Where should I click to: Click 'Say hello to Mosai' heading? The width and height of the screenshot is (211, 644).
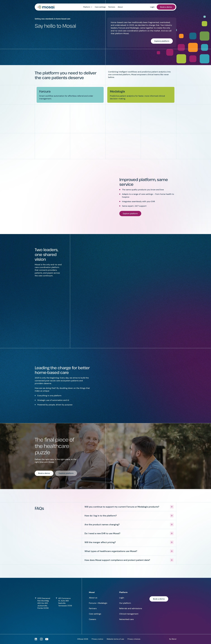(x=55, y=26)
